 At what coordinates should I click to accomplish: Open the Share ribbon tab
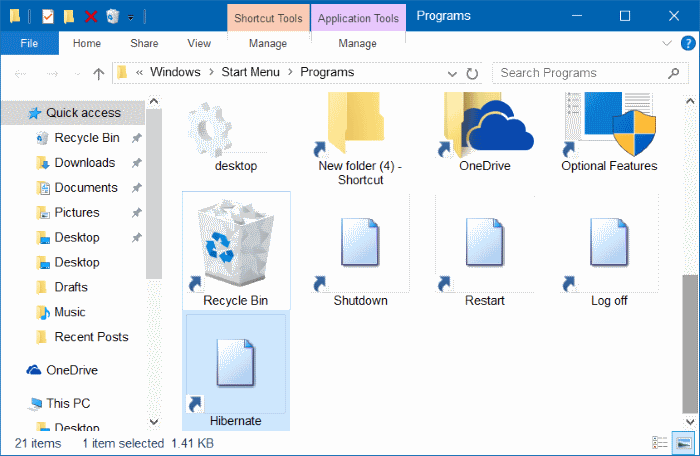[144, 43]
